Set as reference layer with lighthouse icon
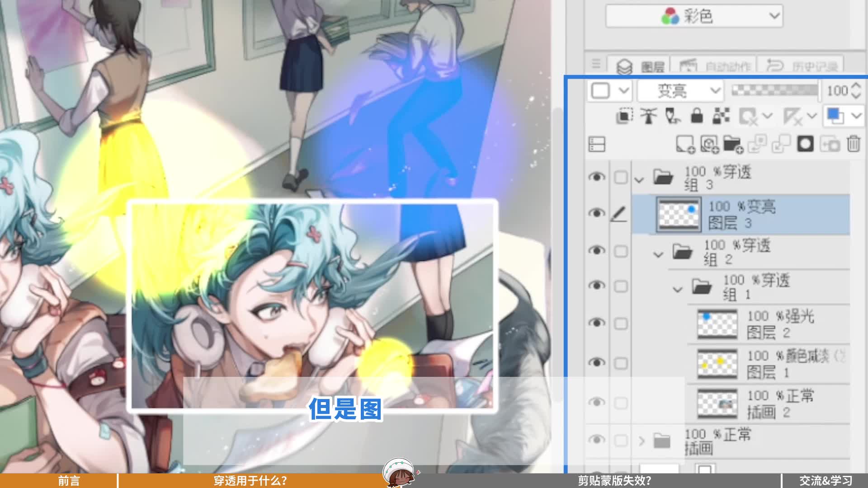The image size is (868, 488). (648, 117)
